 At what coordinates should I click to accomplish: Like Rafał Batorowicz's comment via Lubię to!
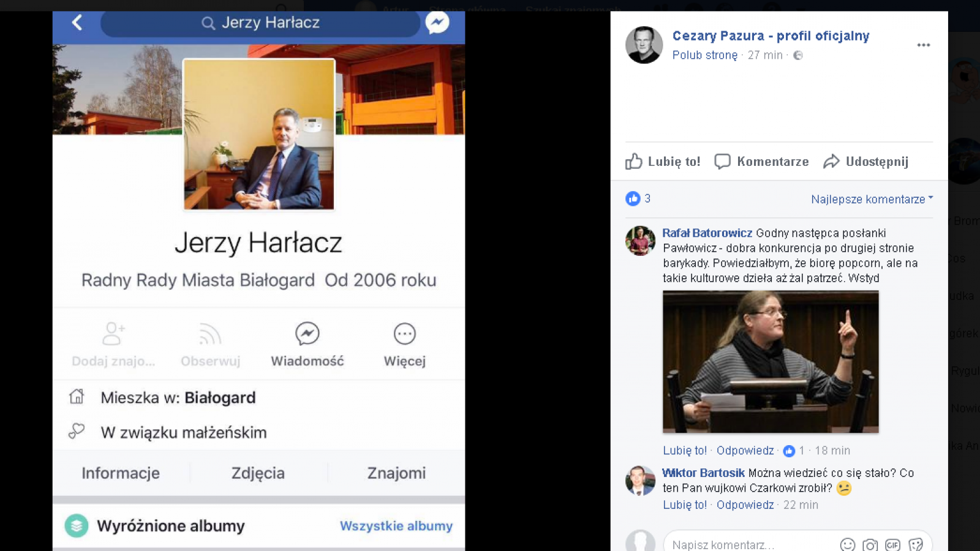tap(685, 451)
